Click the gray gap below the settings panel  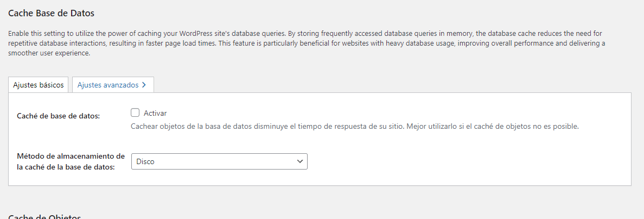tap(320, 198)
